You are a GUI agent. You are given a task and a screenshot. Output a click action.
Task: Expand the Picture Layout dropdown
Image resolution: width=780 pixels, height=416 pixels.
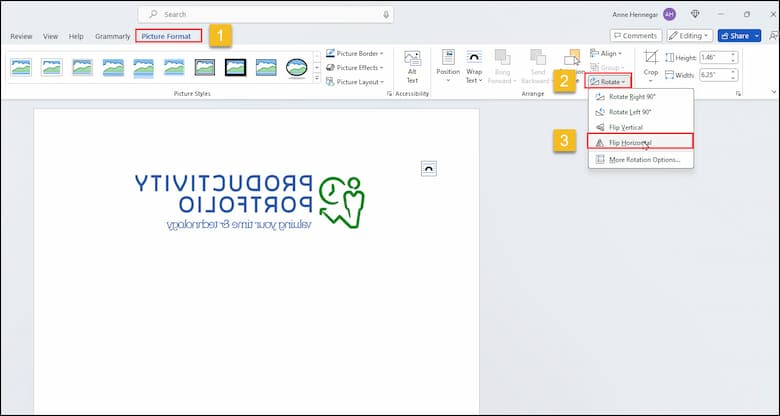pyautogui.click(x=355, y=82)
